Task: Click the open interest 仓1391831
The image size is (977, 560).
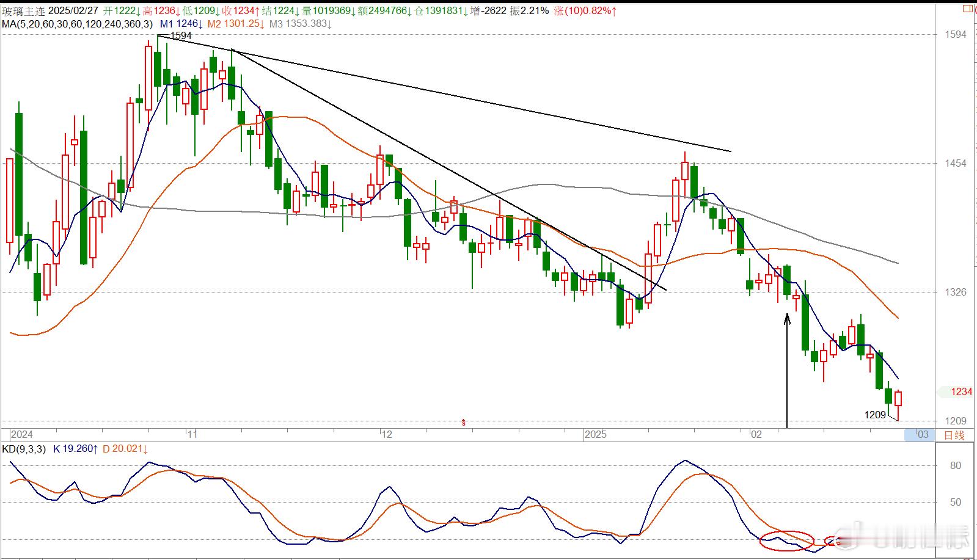Action: pyautogui.click(x=439, y=11)
